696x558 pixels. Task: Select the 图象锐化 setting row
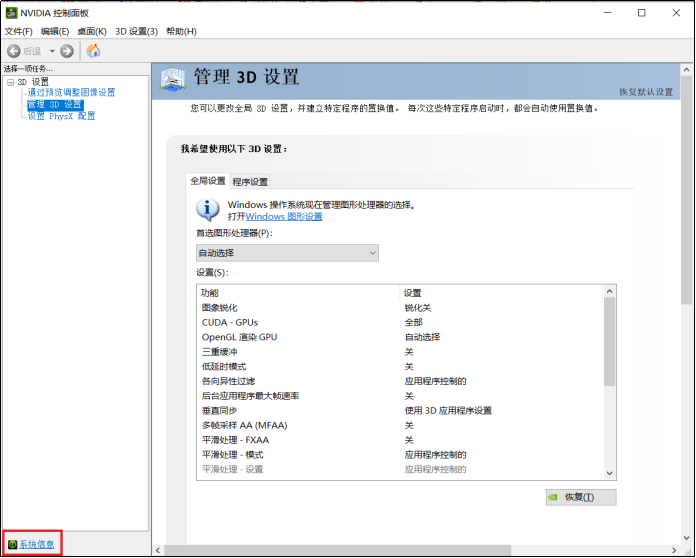(399, 308)
